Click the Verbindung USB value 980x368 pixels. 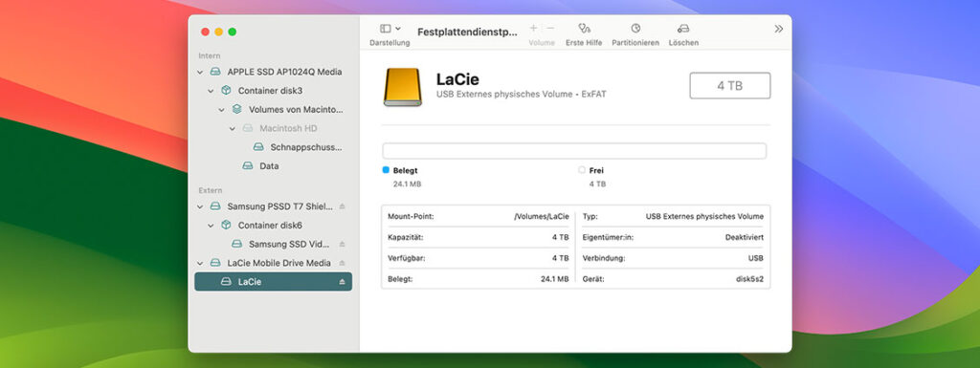click(x=756, y=258)
